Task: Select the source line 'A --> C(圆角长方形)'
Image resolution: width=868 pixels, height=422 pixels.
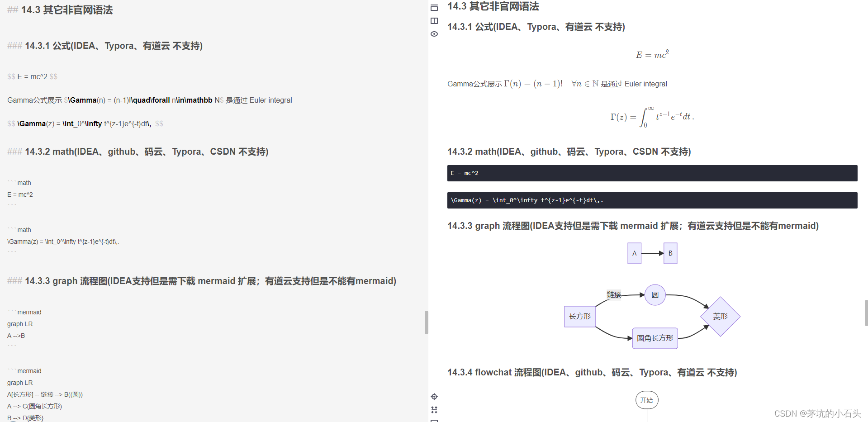Action: pyautogui.click(x=34, y=406)
